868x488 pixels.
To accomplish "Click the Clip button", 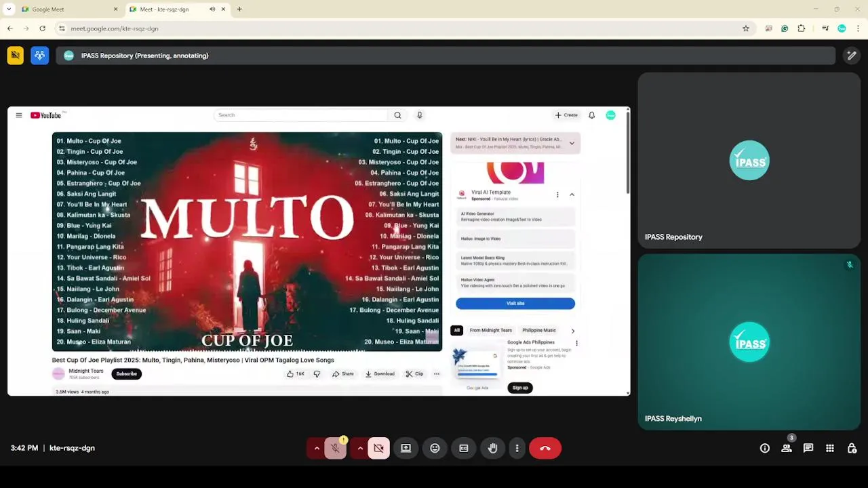I will click(x=414, y=374).
